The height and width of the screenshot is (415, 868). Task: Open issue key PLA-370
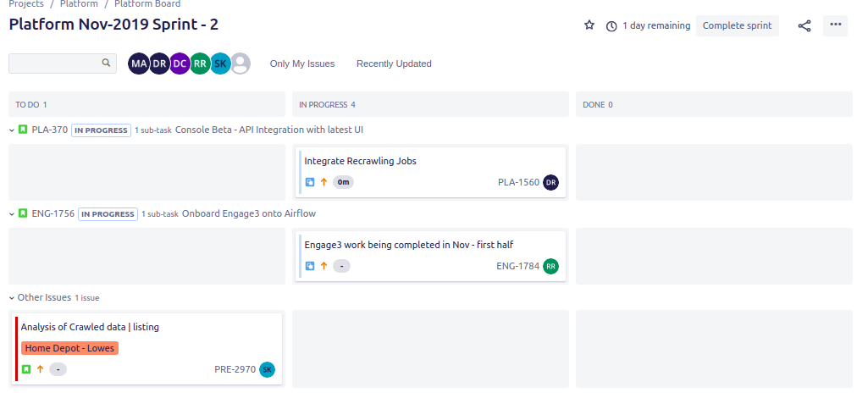[50, 130]
